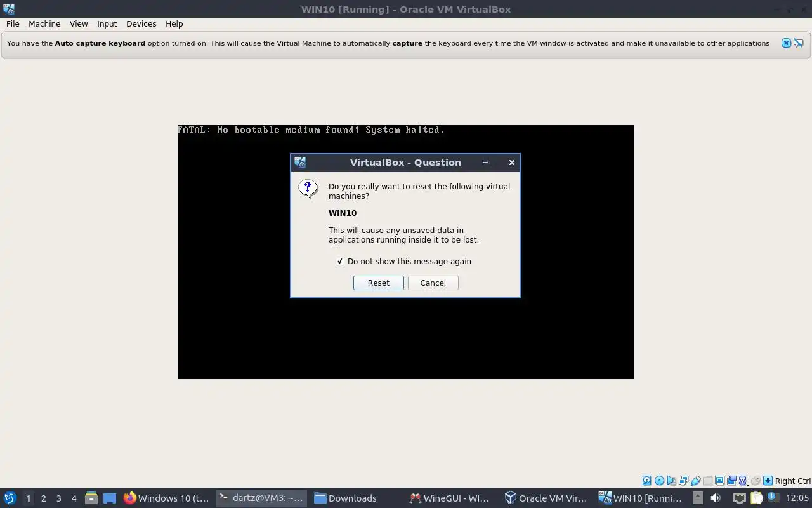Switch to the WineGUI taskbar window

pyautogui.click(x=451, y=498)
